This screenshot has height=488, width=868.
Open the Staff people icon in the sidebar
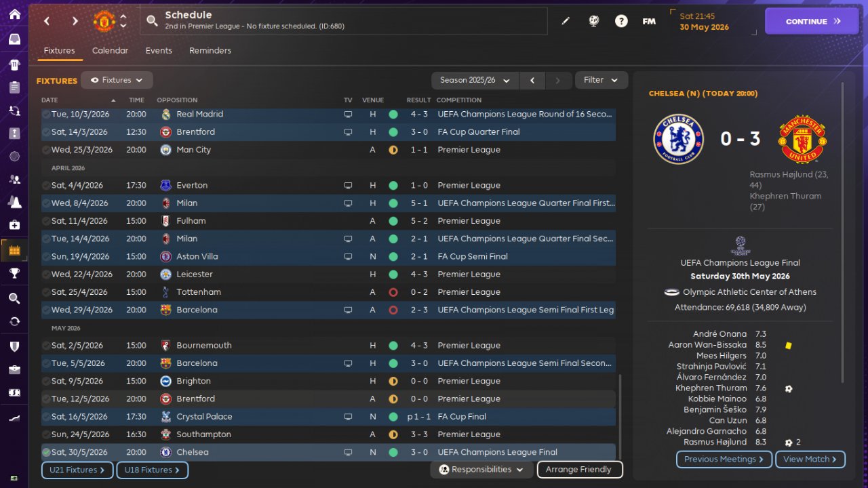click(x=14, y=180)
